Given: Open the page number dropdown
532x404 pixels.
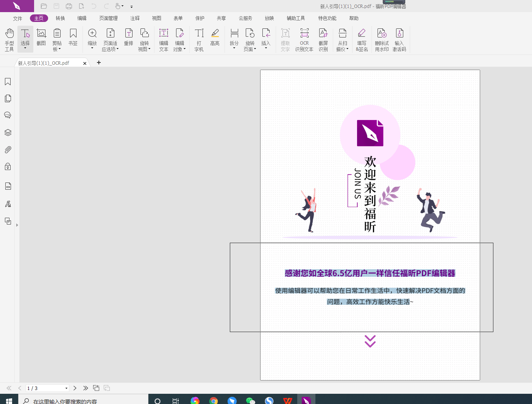Looking at the screenshot, I should pos(66,388).
